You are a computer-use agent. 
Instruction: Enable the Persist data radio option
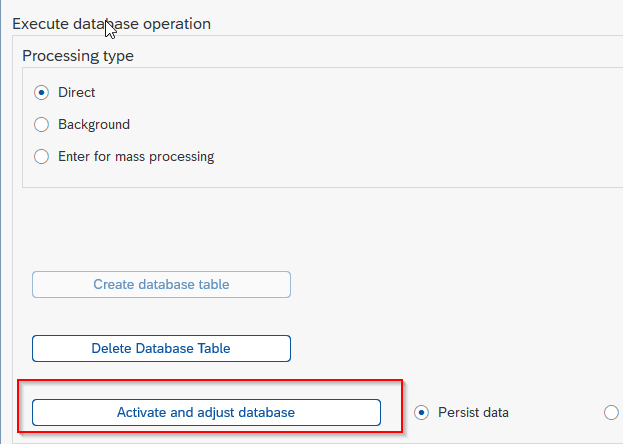tap(421, 413)
